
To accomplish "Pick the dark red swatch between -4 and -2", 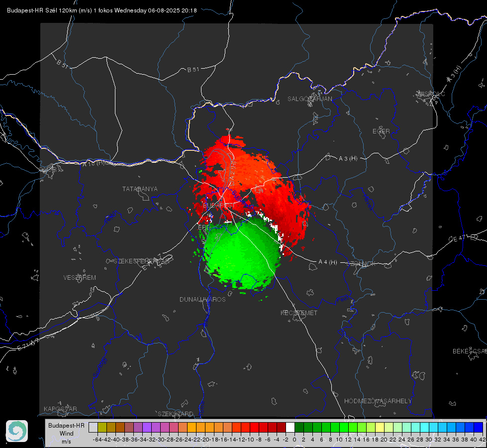I will tap(281, 427).
